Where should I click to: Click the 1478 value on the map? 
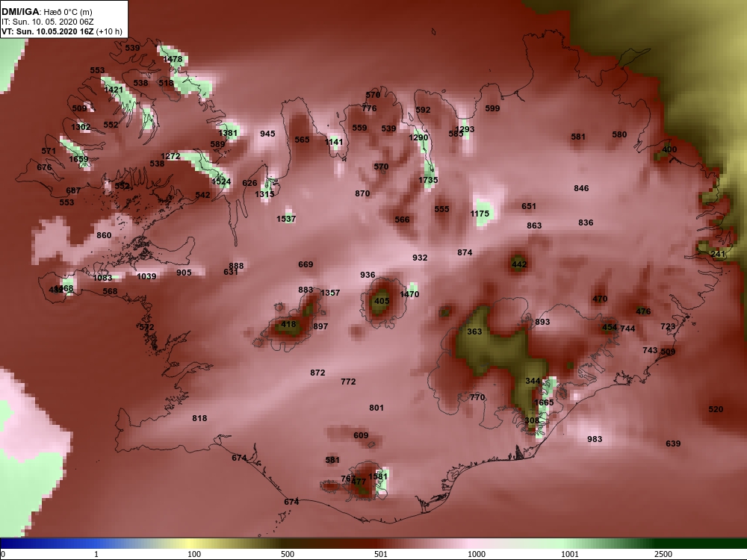[x=173, y=59]
